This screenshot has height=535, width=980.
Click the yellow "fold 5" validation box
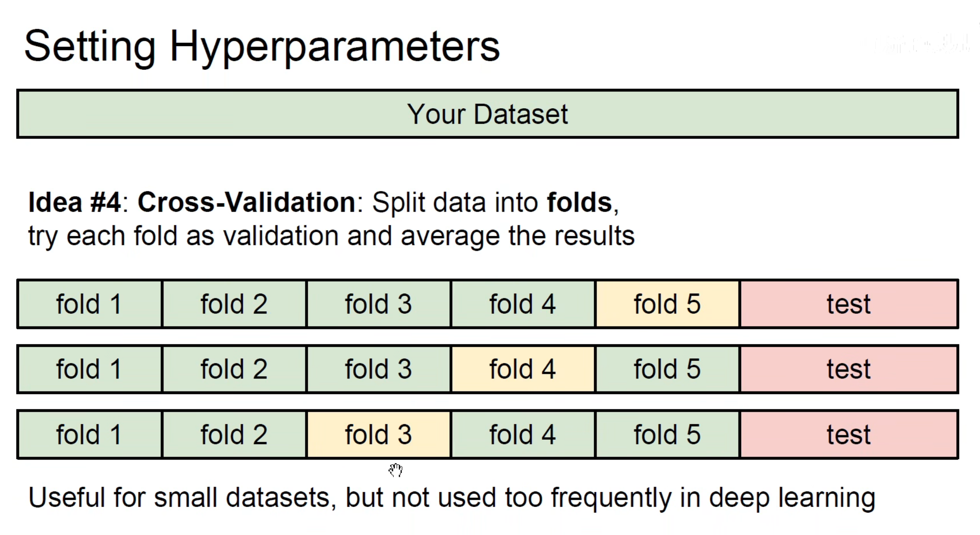click(x=667, y=304)
